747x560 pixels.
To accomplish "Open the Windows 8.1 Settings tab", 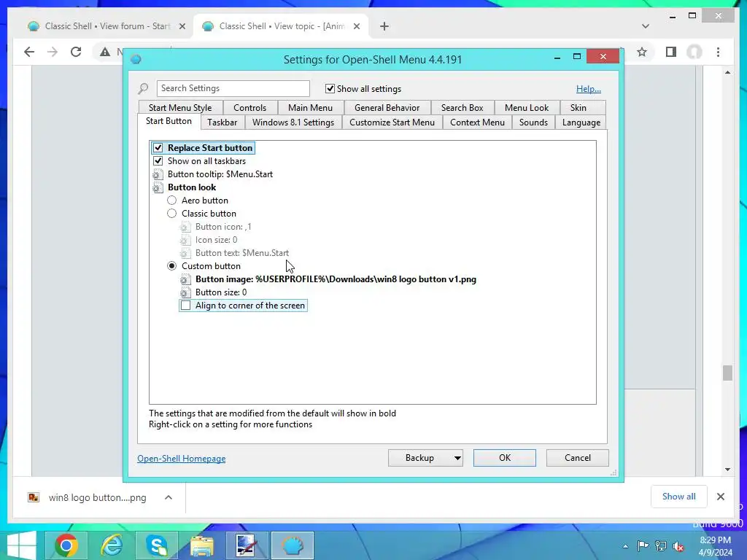I will pyautogui.click(x=293, y=122).
